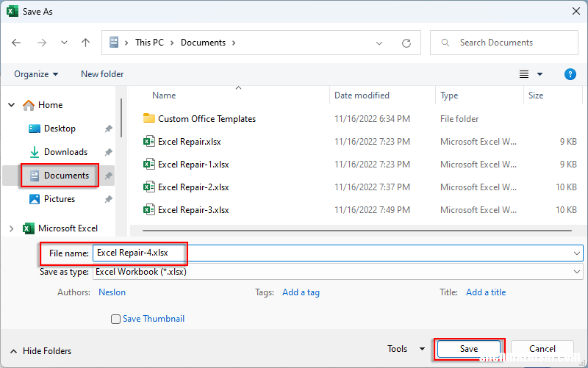The height and width of the screenshot is (368, 588).
Task: Click Excel icon of Excel Repair-2.xlsx
Action: click(149, 187)
